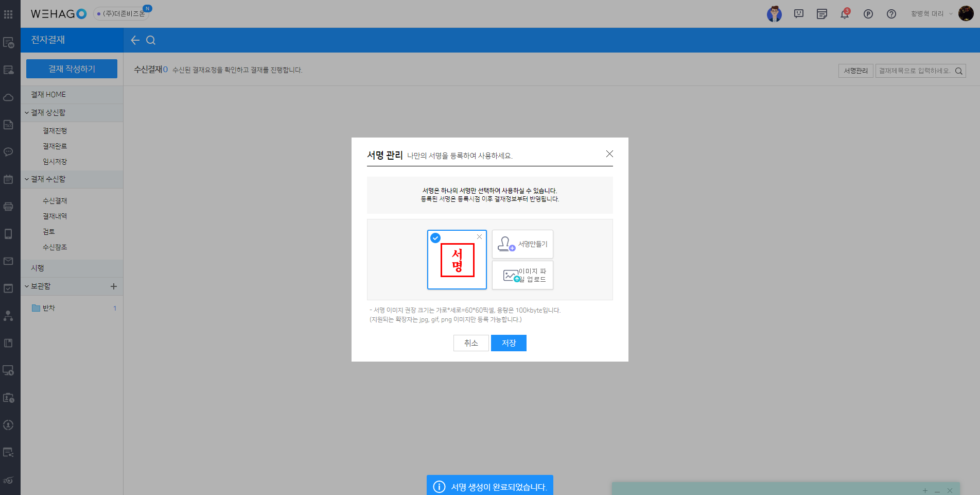Select the red 서명 signature thumbnail
Screen dimensions: 980x495
click(x=457, y=261)
